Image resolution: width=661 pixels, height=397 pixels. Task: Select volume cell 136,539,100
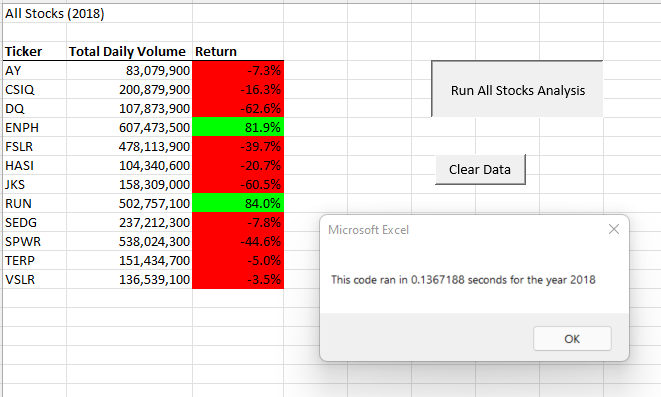tap(129, 279)
